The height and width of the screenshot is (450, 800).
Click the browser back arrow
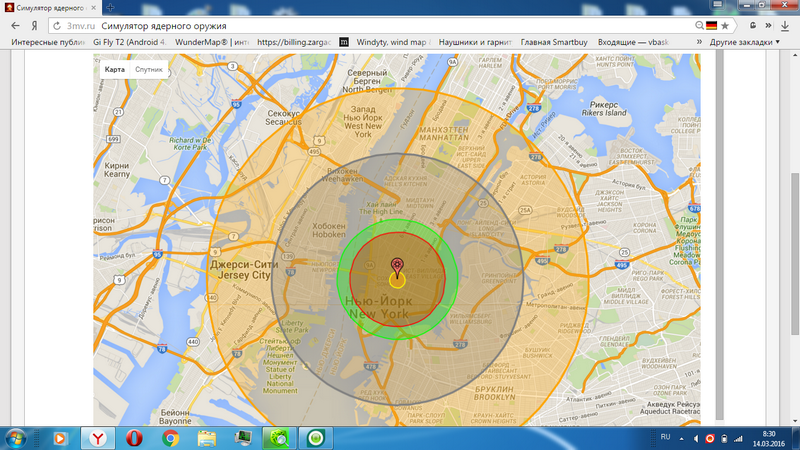click(x=15, y=26)
